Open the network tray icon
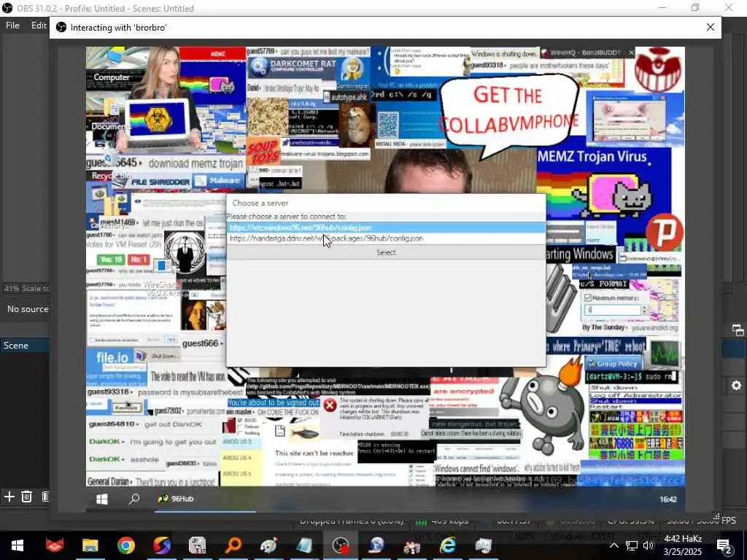The height and width of the screenshot is (560, 747). (631, 545)
